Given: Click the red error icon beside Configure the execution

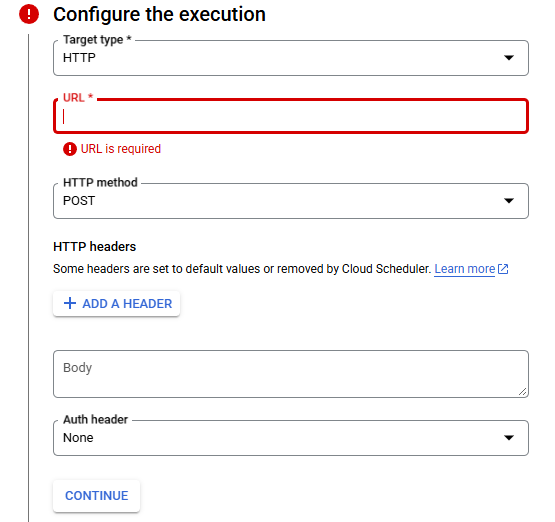Looking at the screenshot, I should [x=29, y=14].
